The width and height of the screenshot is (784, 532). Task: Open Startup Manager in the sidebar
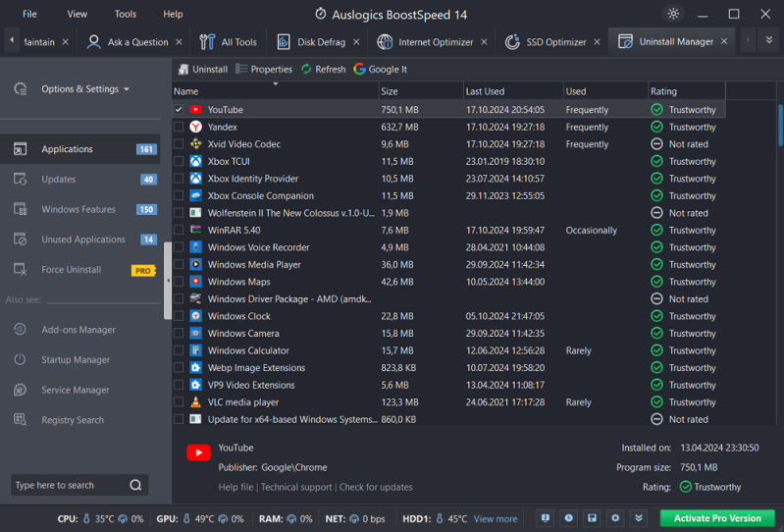(76, 359)
